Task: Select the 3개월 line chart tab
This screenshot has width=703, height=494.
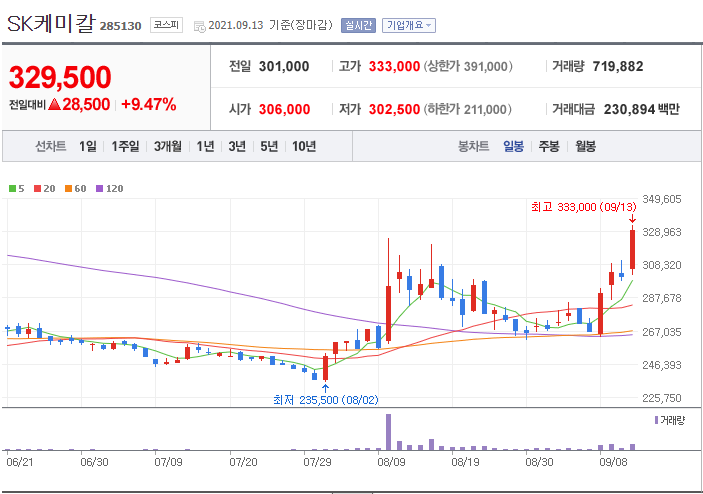Action: click(x=168, y=146)
